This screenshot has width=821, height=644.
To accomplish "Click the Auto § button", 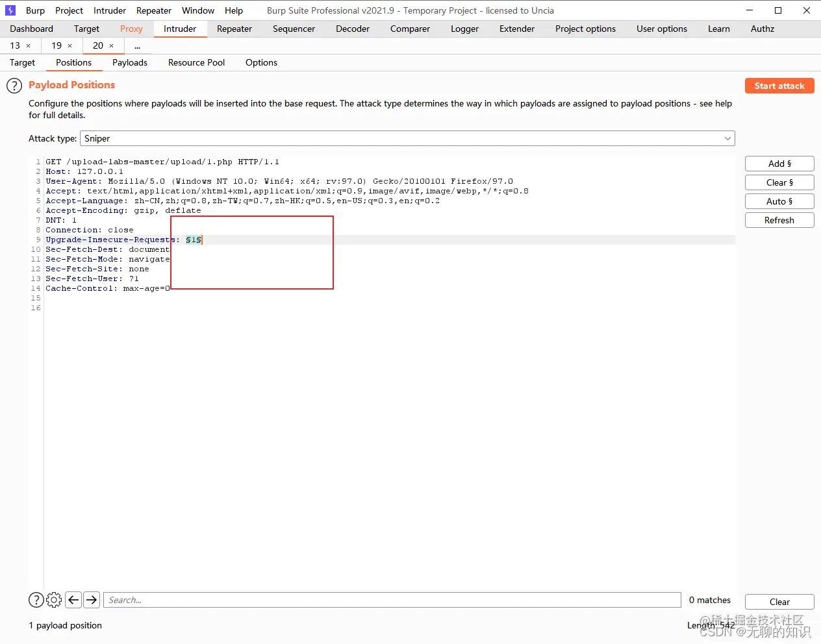I will coord(779,201).
